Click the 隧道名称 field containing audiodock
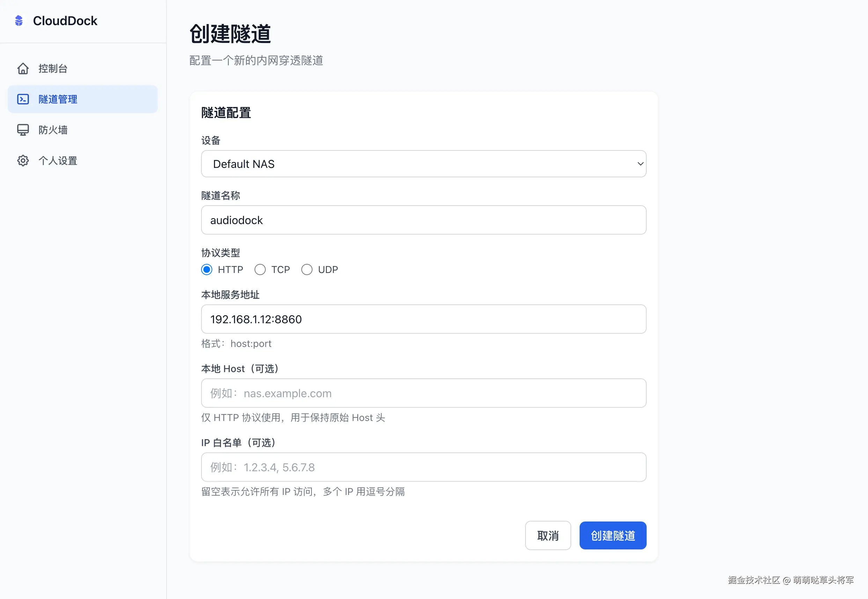 click(424, 220)
